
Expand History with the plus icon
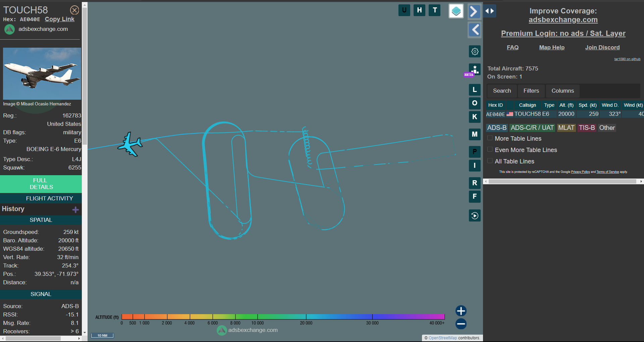pyautogui.click(x=75, y=210)
